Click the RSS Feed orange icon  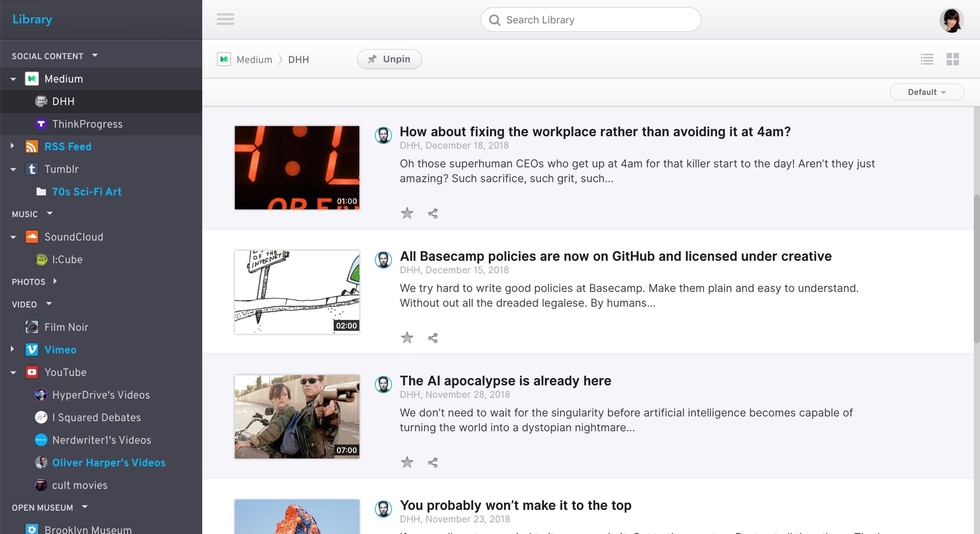point(32,147)
